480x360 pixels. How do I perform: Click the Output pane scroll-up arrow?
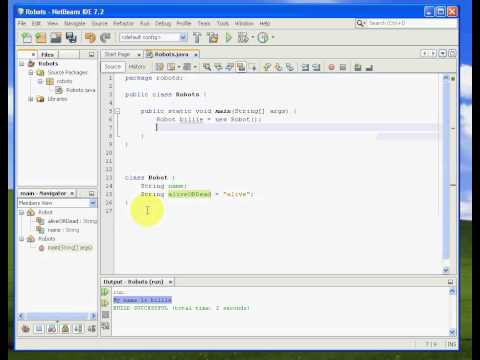tap(452, 291)
